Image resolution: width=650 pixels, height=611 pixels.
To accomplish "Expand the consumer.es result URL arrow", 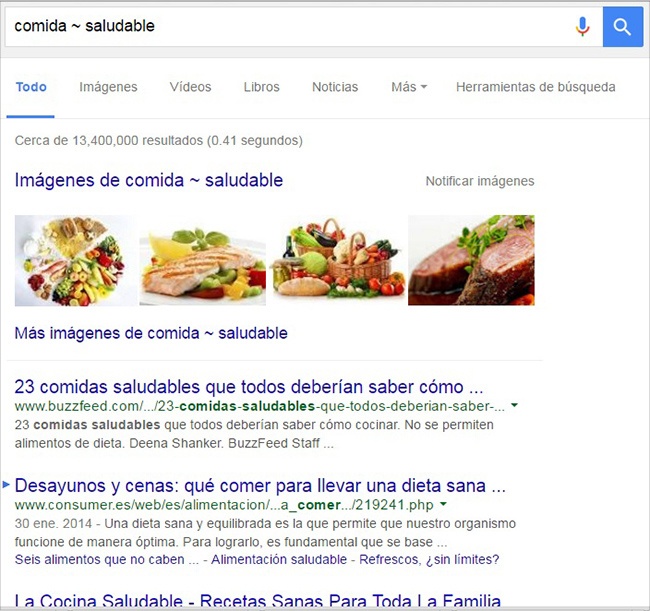I will (x=444, y=504).
